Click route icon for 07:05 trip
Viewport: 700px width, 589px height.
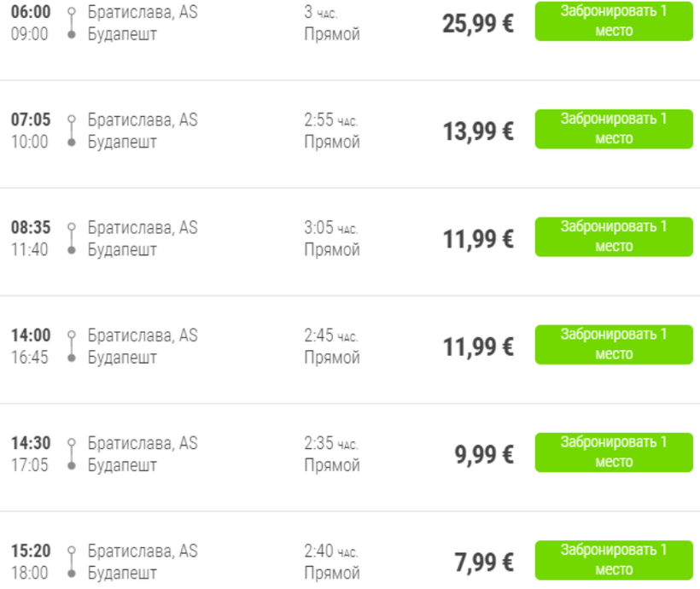[72, 131]
